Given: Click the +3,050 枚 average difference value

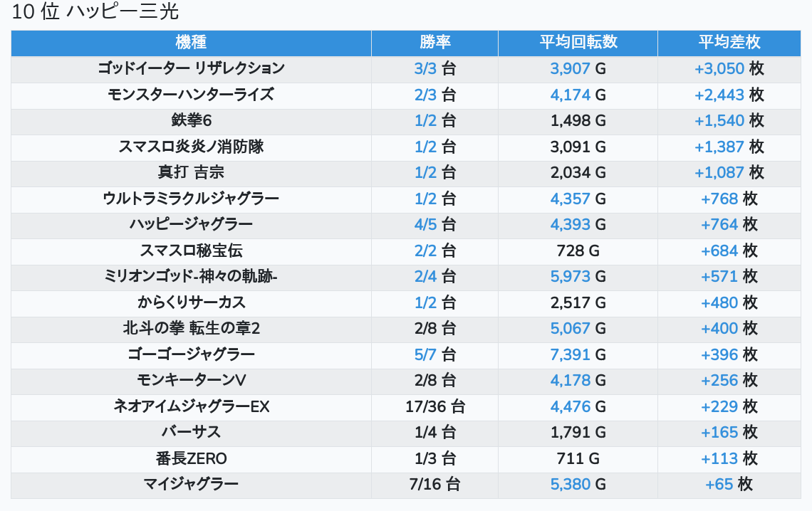Looking at the screenshot, I should [x=729, y=69].
